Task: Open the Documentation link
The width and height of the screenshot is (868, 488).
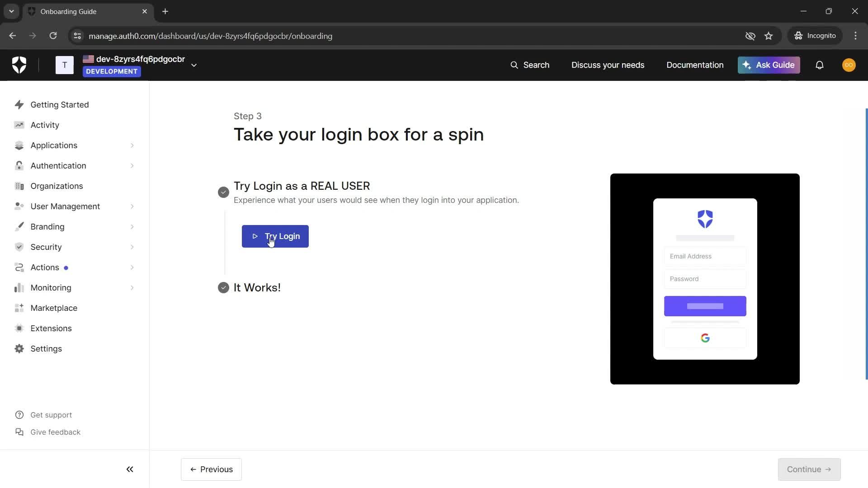Action: point(695,65)
